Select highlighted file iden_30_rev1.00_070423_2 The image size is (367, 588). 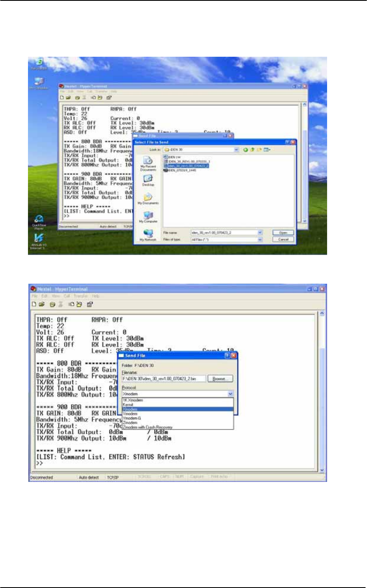click(x=186, y=166)
